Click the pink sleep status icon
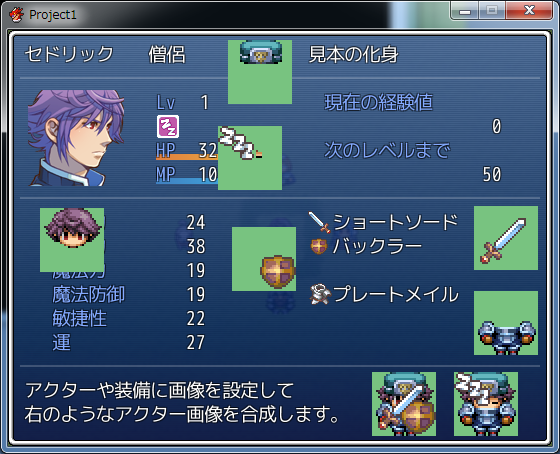This screenshot has height=454, width=560. 168,126
